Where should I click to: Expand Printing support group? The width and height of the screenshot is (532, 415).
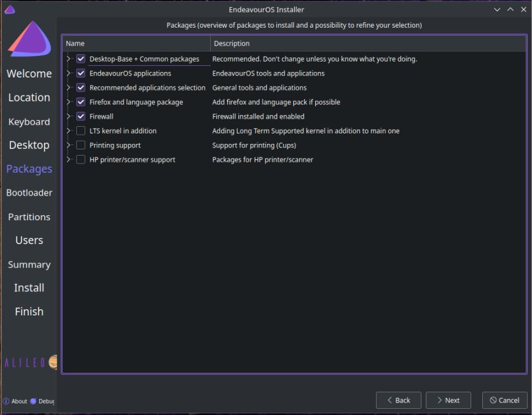[68, 145]
